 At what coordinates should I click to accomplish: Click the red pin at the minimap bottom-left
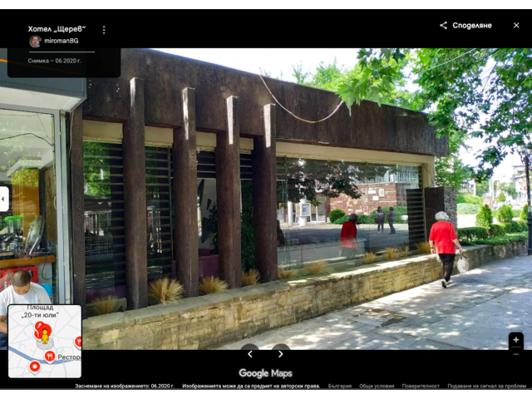click(x=34, y=367)
